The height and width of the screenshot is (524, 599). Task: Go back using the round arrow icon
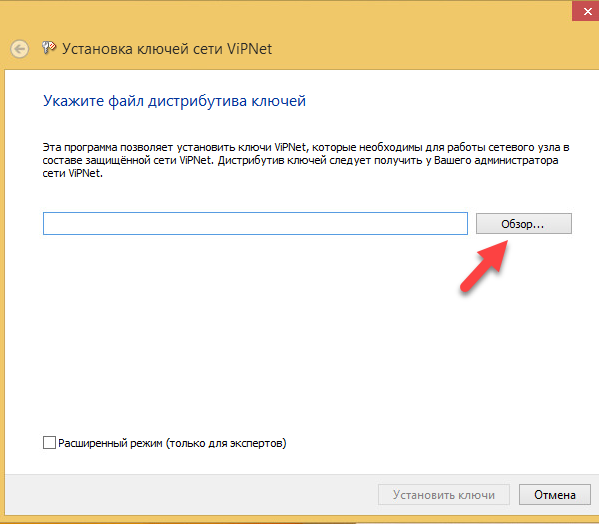[19, 49]
